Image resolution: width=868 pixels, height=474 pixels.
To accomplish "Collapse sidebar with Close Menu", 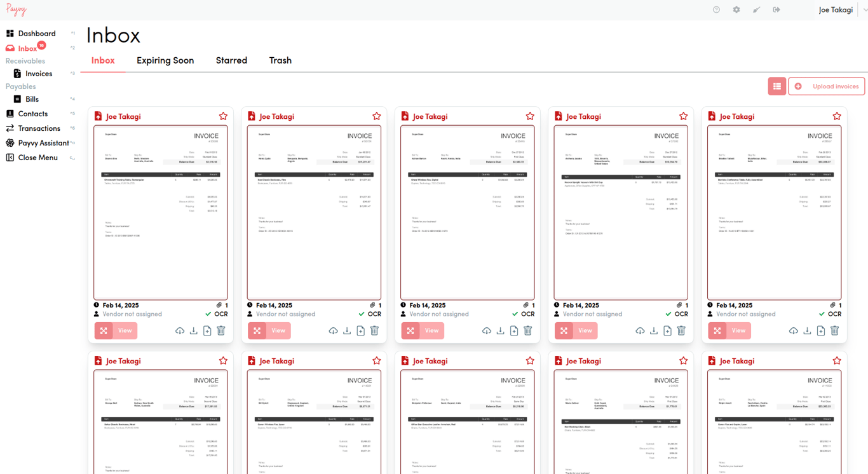I will 37,158.
